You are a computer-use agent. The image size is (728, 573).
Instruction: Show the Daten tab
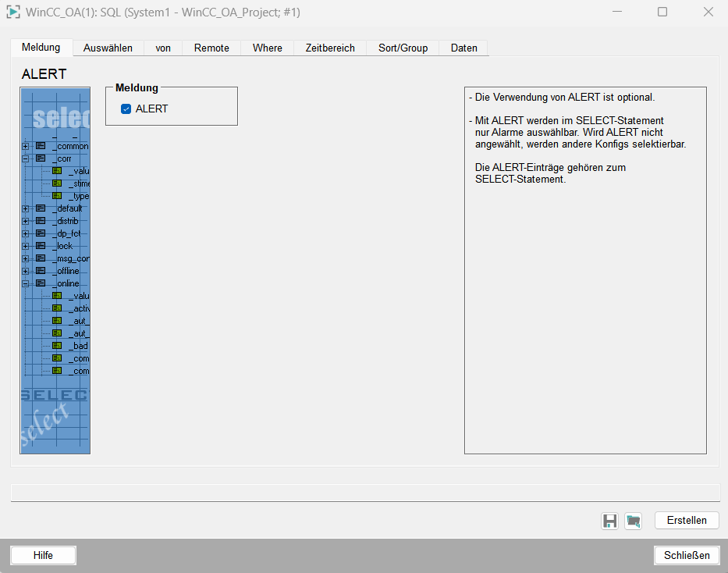coord(463,48)
